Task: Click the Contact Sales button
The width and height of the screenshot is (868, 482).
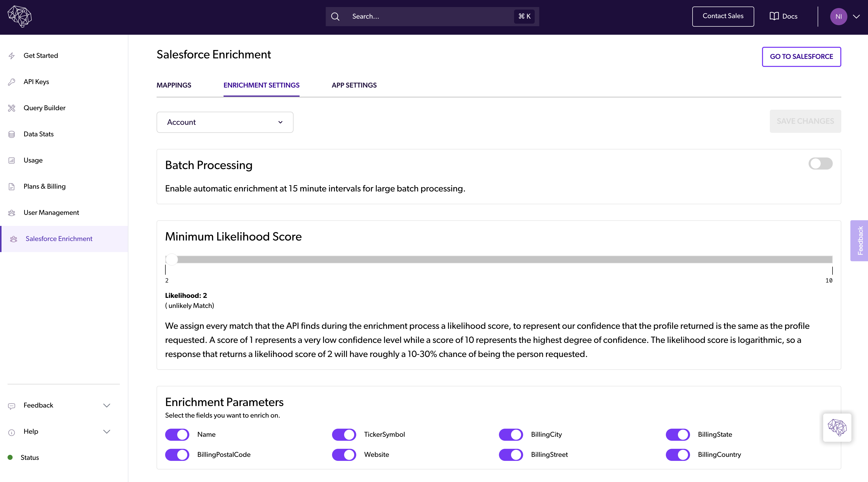Action: 723,16
